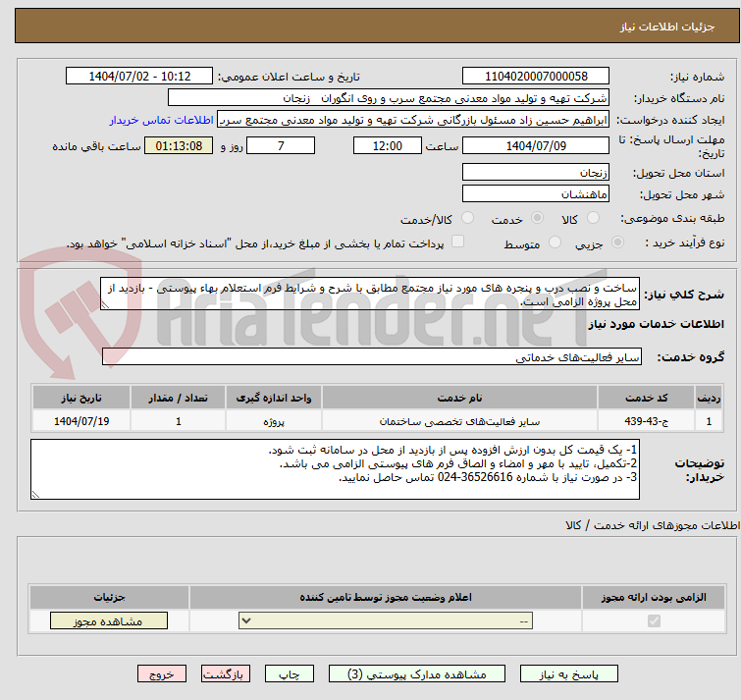Click the پاسخ به نیاز button
The height and width of the screenshot is (700, 741).
point(569,674)
